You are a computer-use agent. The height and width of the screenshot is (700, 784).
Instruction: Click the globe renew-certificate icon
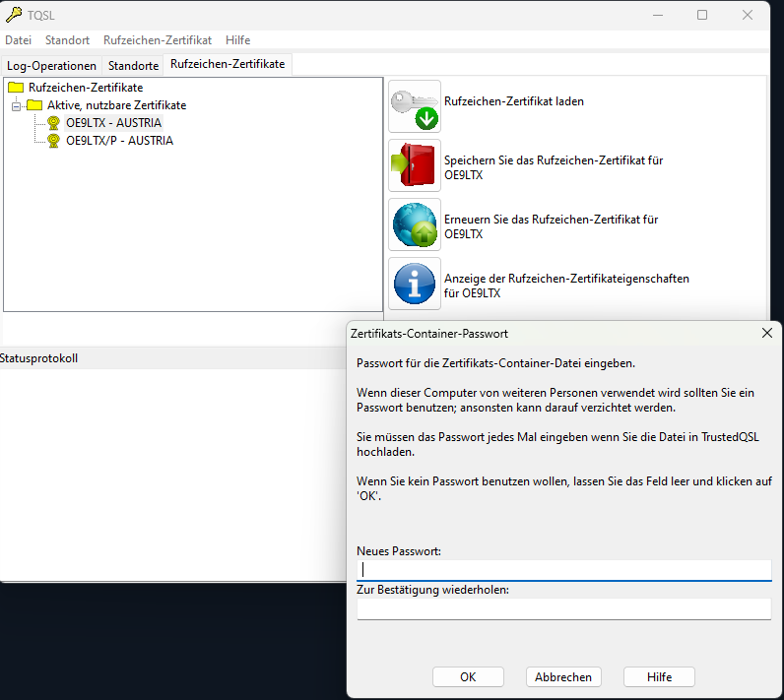pos(415,224)
